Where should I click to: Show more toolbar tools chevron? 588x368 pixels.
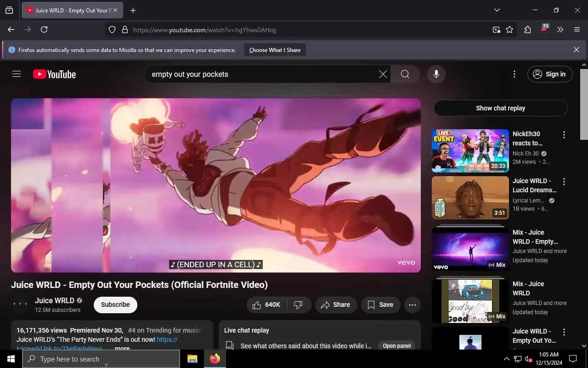pos(560,29)
